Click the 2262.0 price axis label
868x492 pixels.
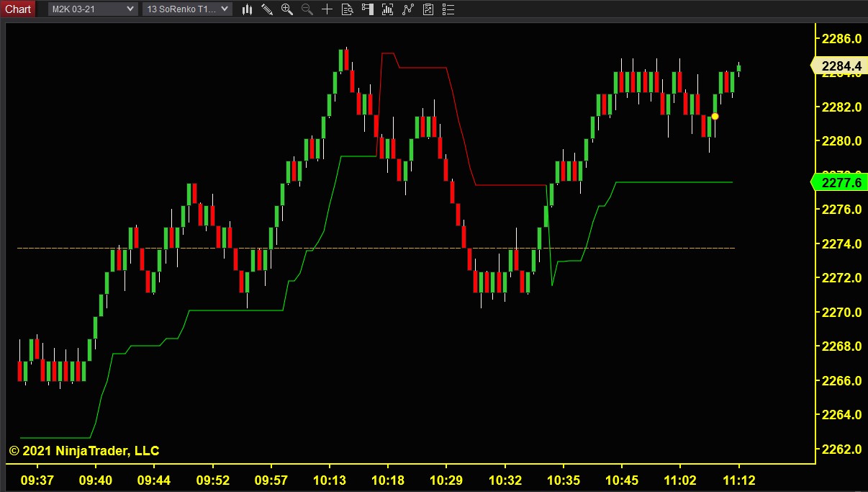[841, 449]
